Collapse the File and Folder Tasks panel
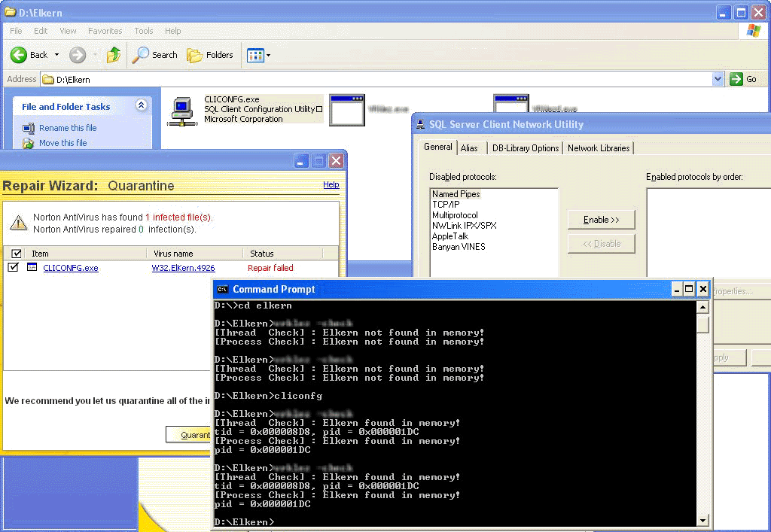 (x=141, y=106)
